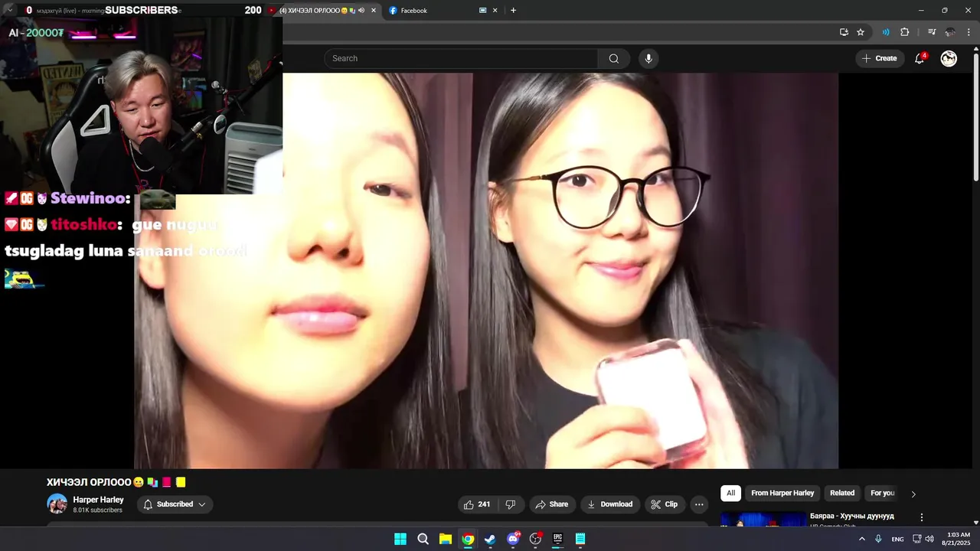Select From Harper Harley chip
This screenshot has height=551, width=980.
click(782, 493)
